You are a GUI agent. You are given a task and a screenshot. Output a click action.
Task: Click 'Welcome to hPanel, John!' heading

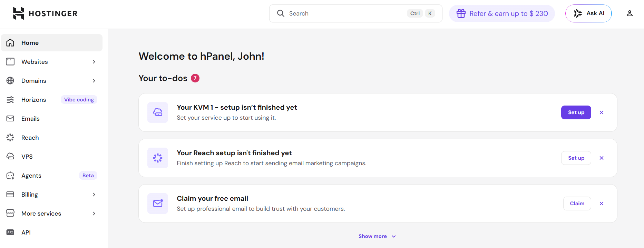point(201,56)
